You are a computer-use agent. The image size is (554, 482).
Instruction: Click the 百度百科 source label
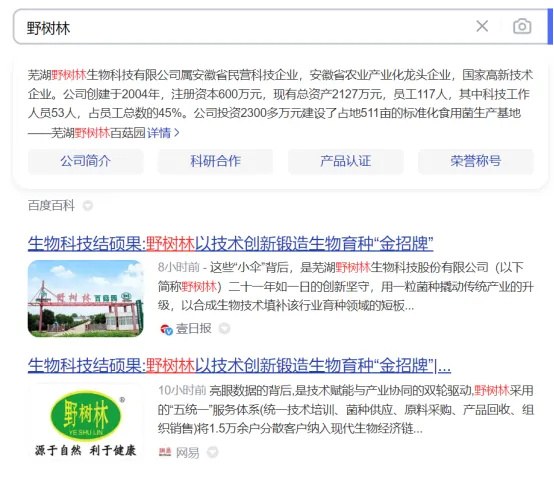click(51, 205)
